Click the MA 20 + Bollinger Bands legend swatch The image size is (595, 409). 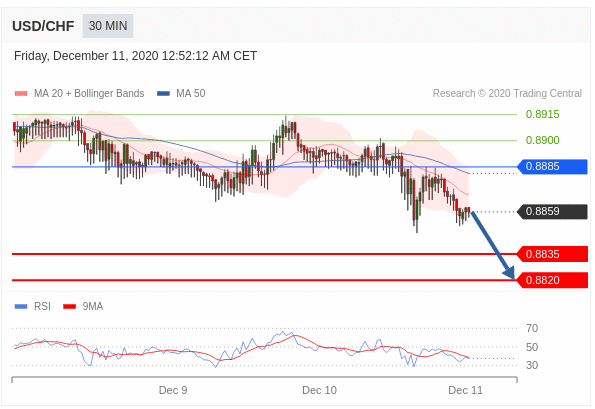click(21, 93)
